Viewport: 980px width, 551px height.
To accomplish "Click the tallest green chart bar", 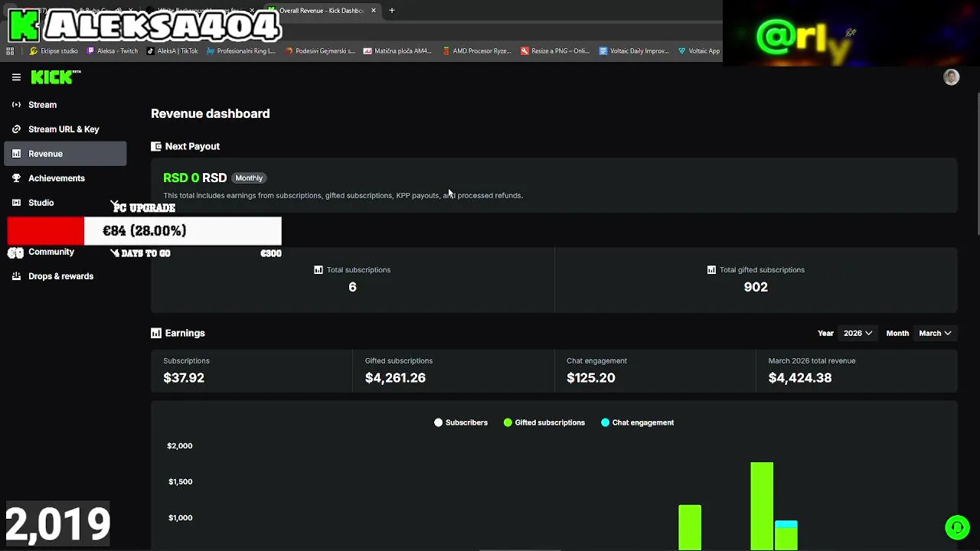I will click(762, 506).
